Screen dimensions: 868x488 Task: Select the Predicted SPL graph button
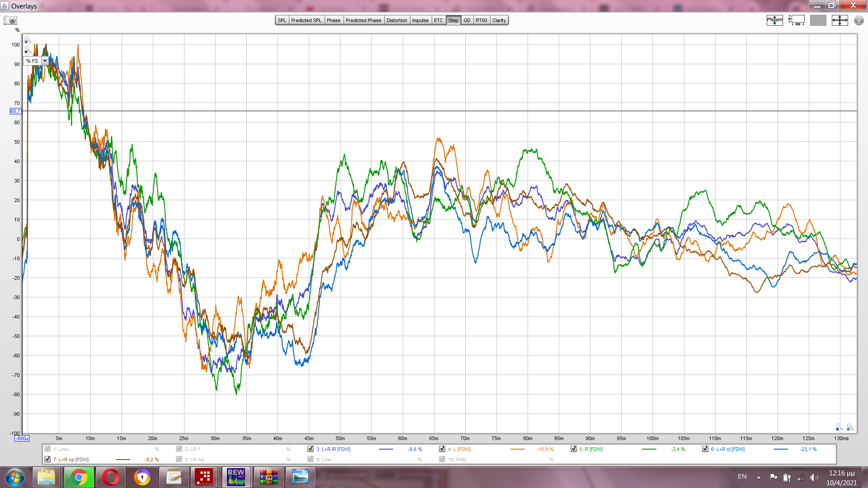(x=306, y=20)
